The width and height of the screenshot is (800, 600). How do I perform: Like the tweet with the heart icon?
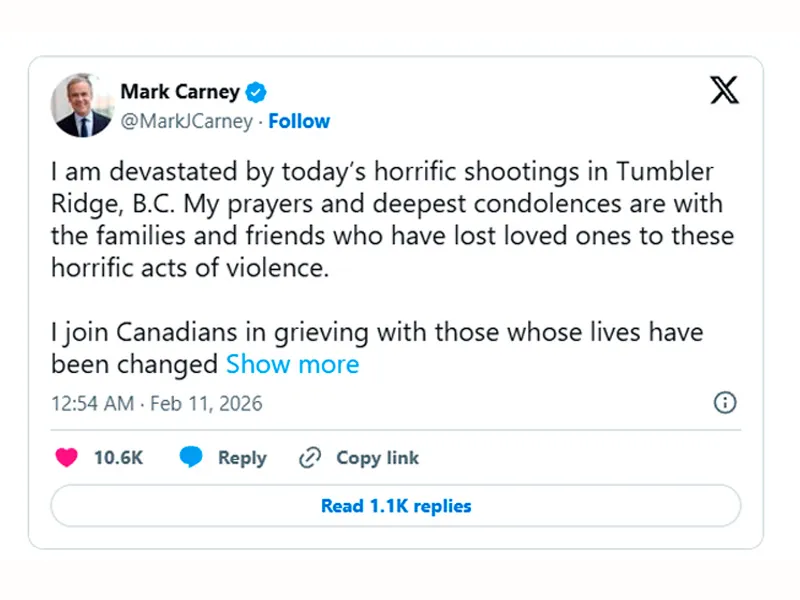[x=66, y=458]
